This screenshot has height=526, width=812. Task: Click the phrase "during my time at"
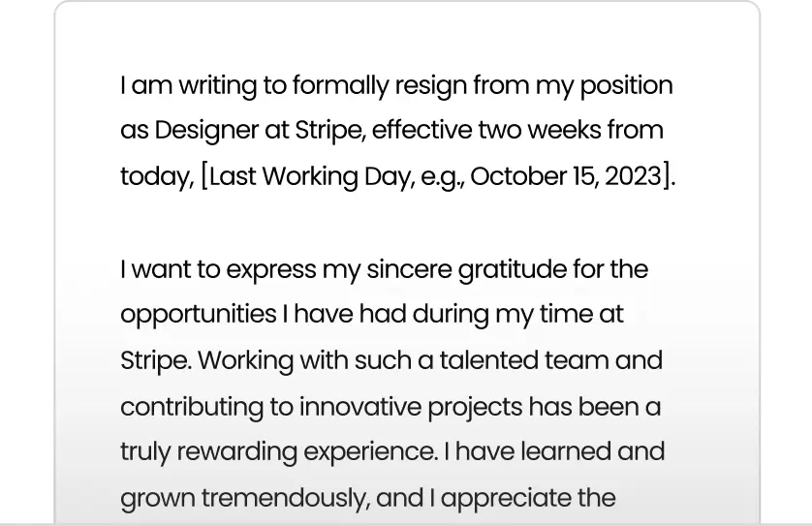pyautogui.click(x=517, y=314)
